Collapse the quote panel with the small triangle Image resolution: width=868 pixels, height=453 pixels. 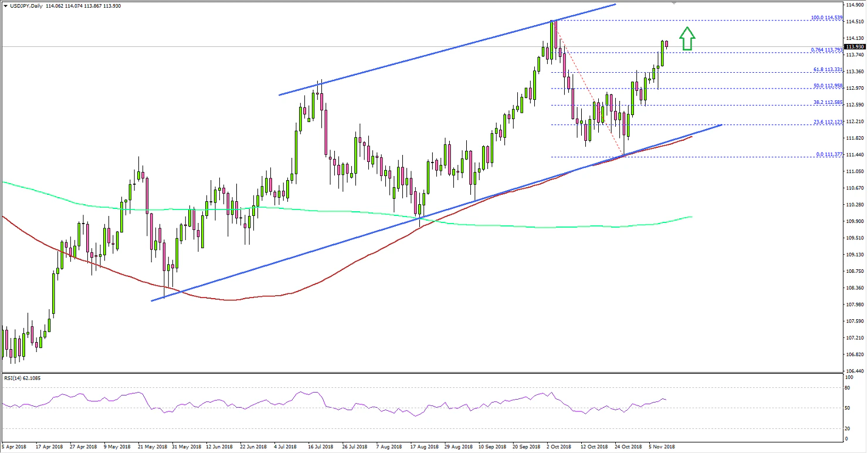(x=5, y=5)
